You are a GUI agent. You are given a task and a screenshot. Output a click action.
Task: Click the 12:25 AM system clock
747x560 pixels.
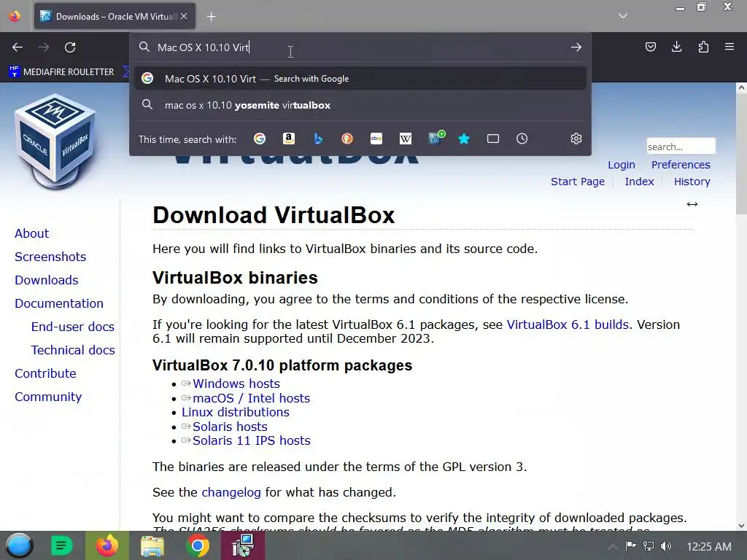pos(708,546)
